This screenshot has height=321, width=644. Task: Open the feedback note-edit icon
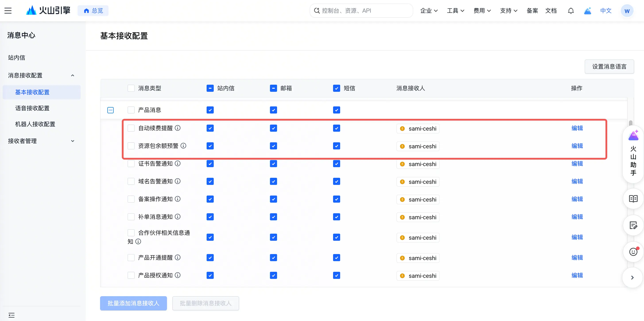pyautogui.click(x=633, y=225)
